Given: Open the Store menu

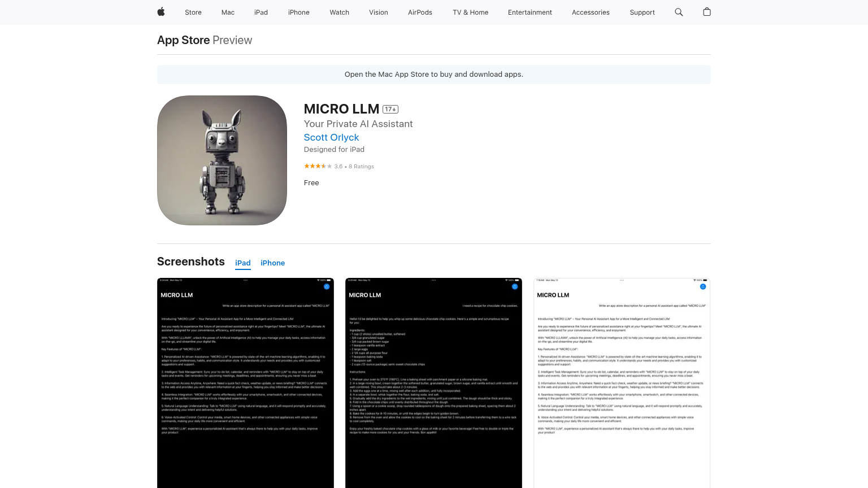Looking at the screenshot, I should coord(193,12).
